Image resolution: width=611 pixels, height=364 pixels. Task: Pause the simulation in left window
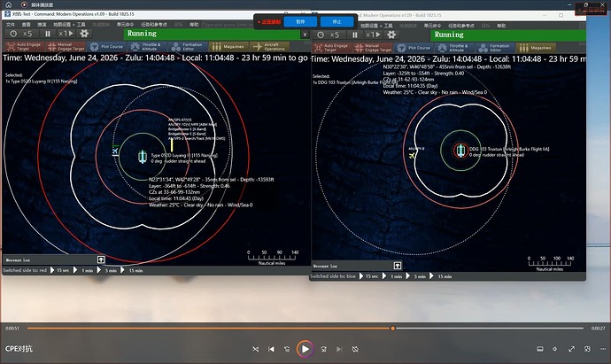pos(48,34)
